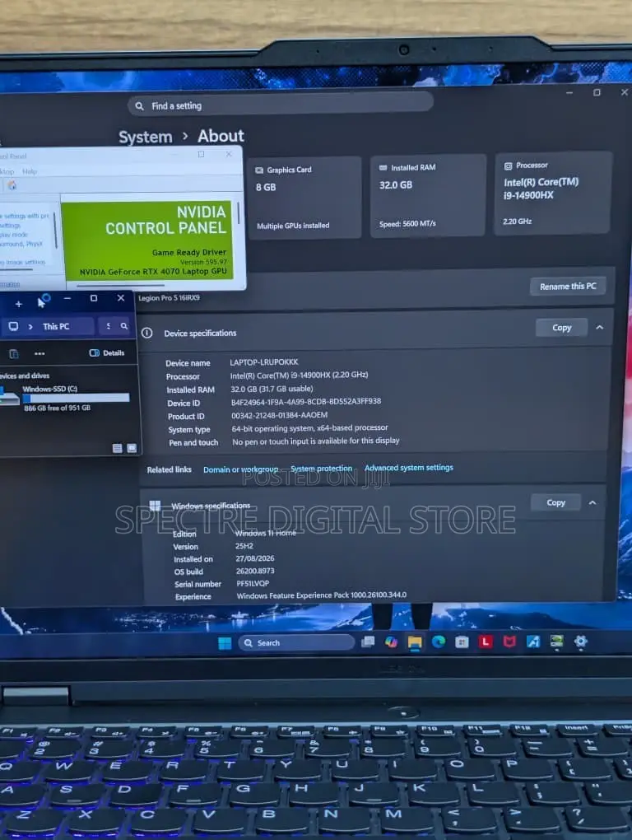The width and height of the screenshot is (632, 840).
Task: Add a new tab in File Explorer
Action: click(x=19, y=304)
